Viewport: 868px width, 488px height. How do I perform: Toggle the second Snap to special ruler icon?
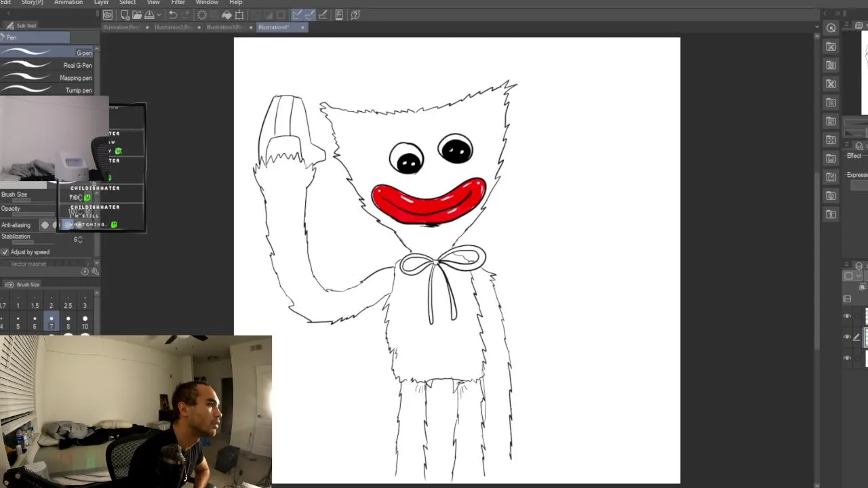[x=310, y=15]
